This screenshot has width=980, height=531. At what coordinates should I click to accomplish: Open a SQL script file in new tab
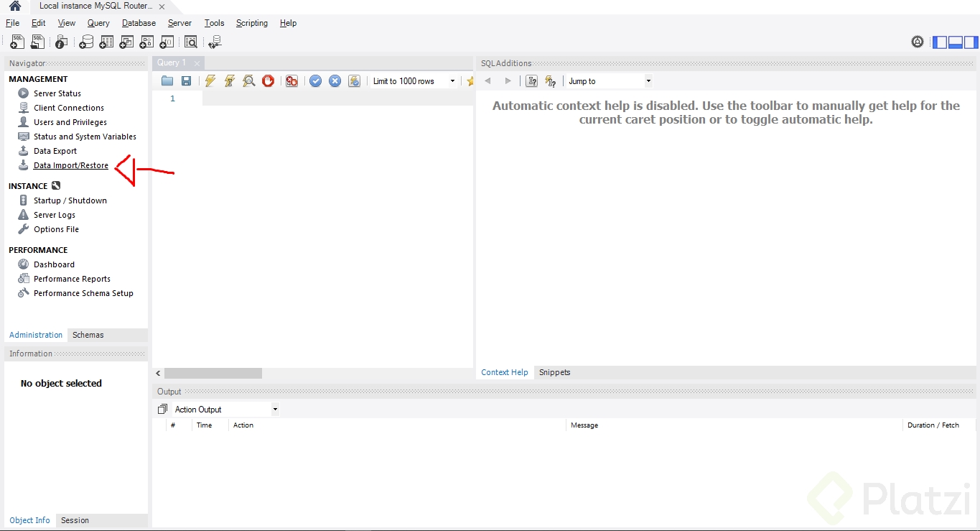click(x=37, y=42)
